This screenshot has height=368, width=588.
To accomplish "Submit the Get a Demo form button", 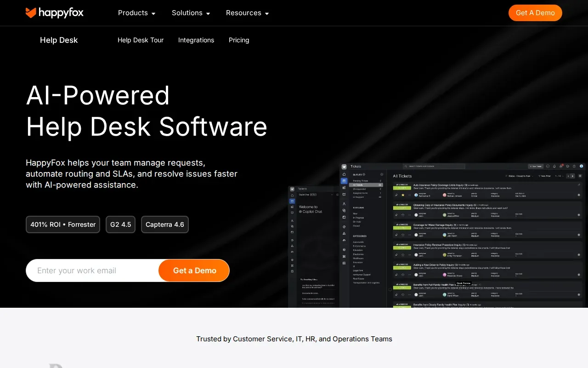I will click(x=194, y=270).
